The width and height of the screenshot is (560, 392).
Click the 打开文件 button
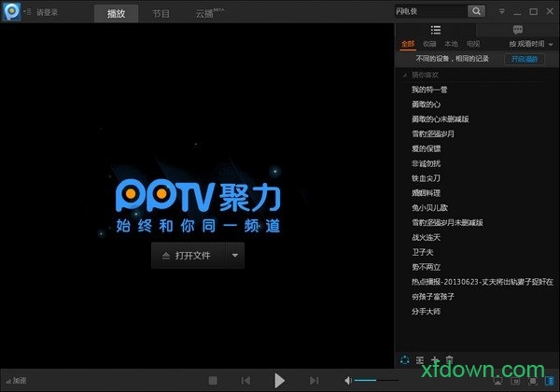pyautogui.click(x=189, y=255)
